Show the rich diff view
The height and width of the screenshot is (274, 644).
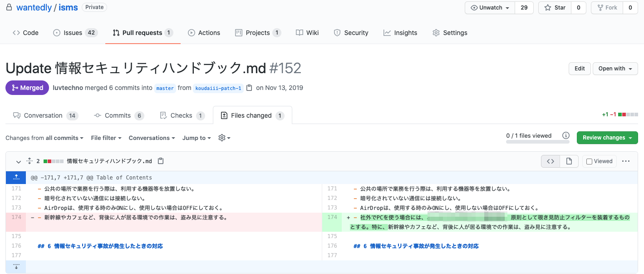point(569,161)
